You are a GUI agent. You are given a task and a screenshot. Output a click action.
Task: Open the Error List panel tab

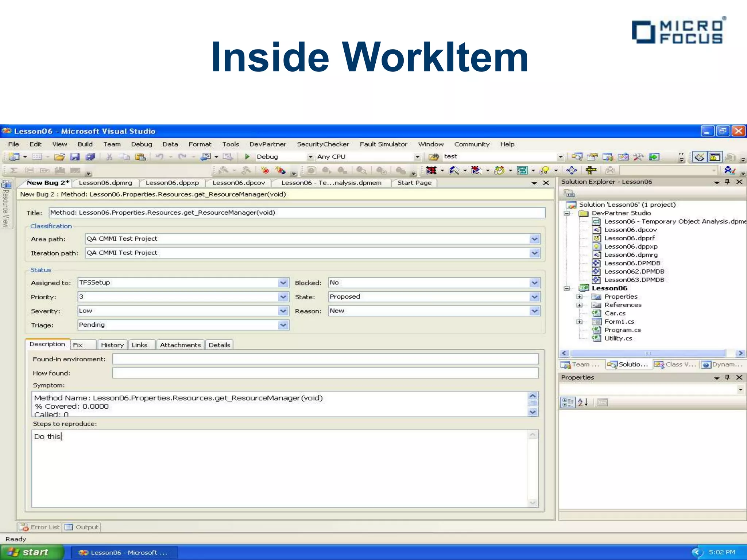[39, 527]
